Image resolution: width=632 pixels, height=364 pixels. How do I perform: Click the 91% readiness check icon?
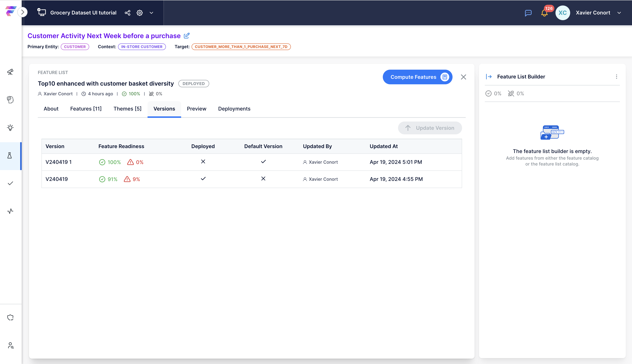[102, 179]
